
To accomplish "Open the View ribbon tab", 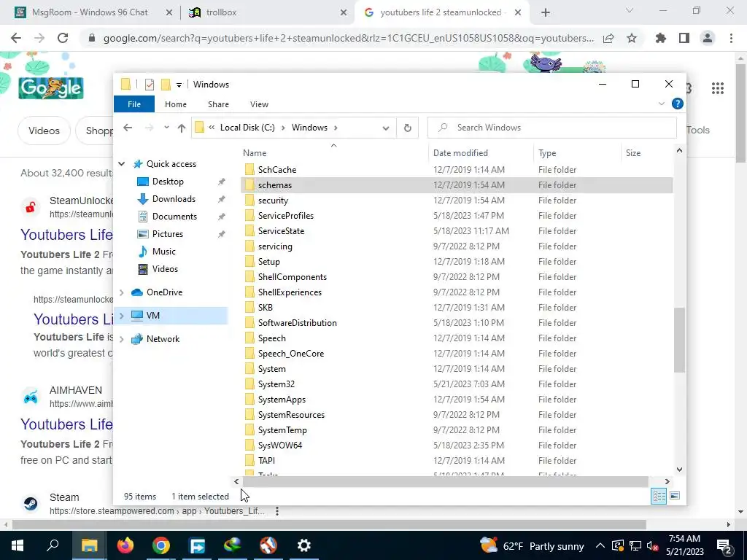I will (x=259, y=104).
